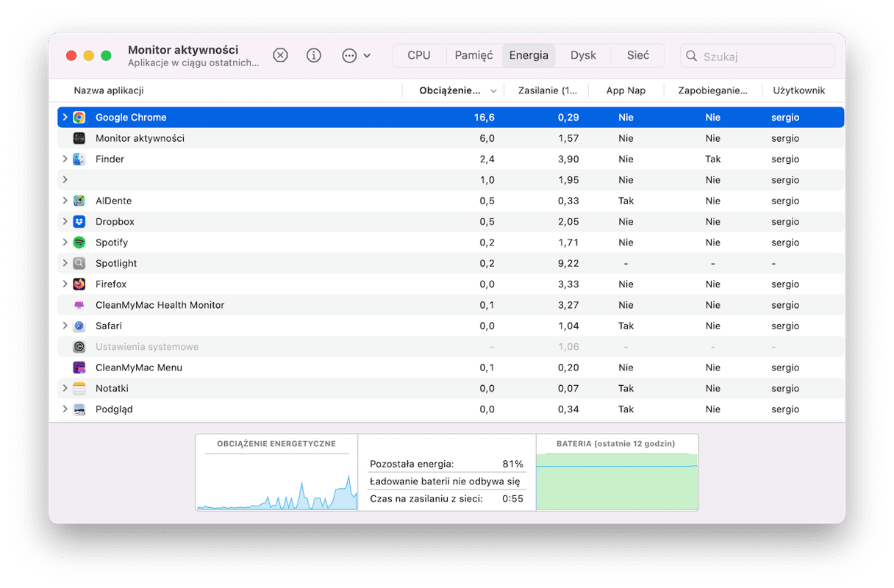Screen dimensions: 894x588
Task: Click the Notatki app icon
Action: pyautogui.click(x=79, y=388)
